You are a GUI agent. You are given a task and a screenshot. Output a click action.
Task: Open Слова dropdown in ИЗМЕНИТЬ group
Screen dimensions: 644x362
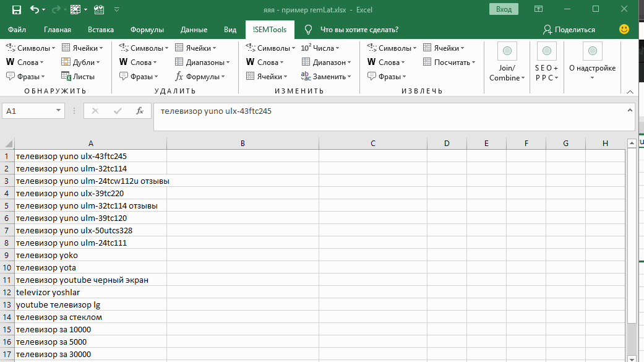pyautogui.click(x=265, y=62)
